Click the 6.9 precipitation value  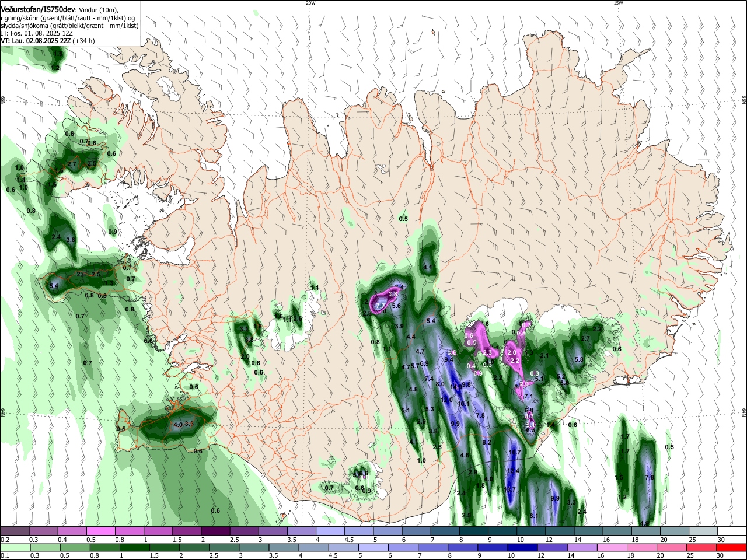pyautogui.click(x=424, y=363)
